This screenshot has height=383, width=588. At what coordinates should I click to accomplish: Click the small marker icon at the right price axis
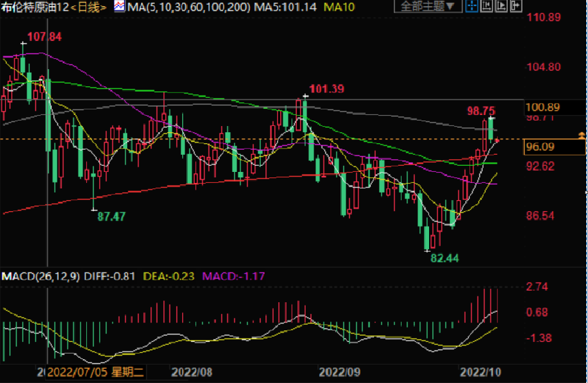pos(582,134)
